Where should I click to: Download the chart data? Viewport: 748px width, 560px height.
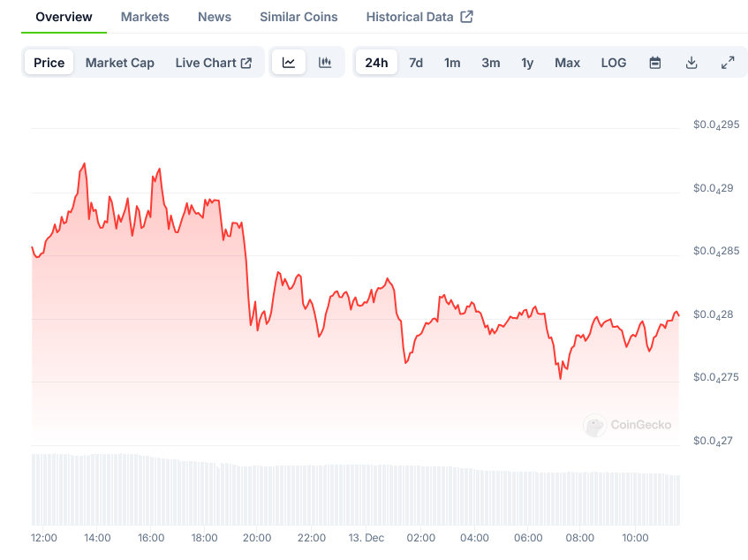(x=691, y=63)
